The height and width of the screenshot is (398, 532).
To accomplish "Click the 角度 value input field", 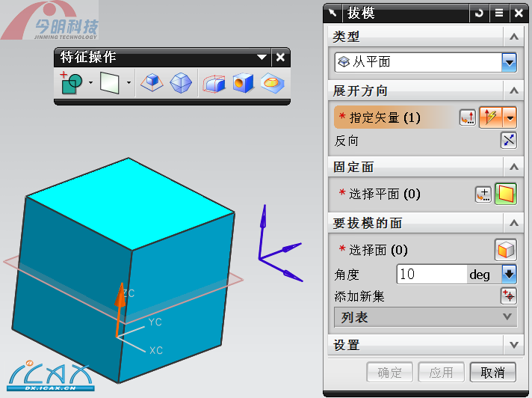I will pyautogui.click(x=432, y=274).
